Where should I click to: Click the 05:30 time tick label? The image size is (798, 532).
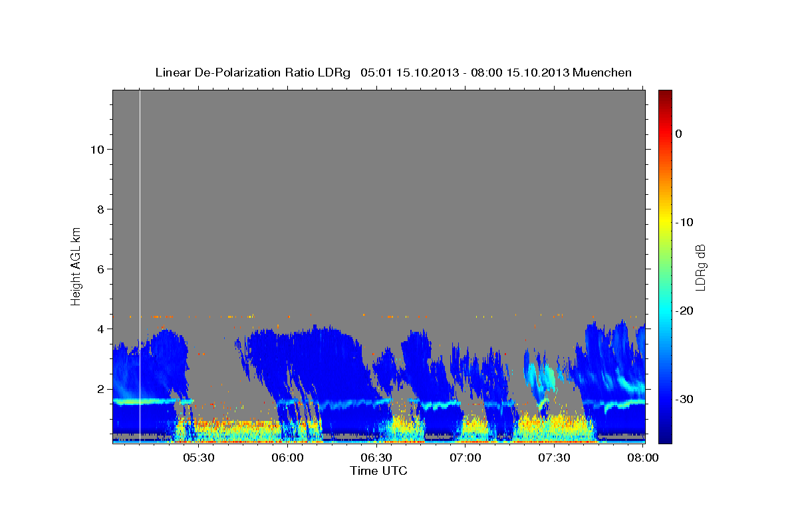(x=198, y=458)
